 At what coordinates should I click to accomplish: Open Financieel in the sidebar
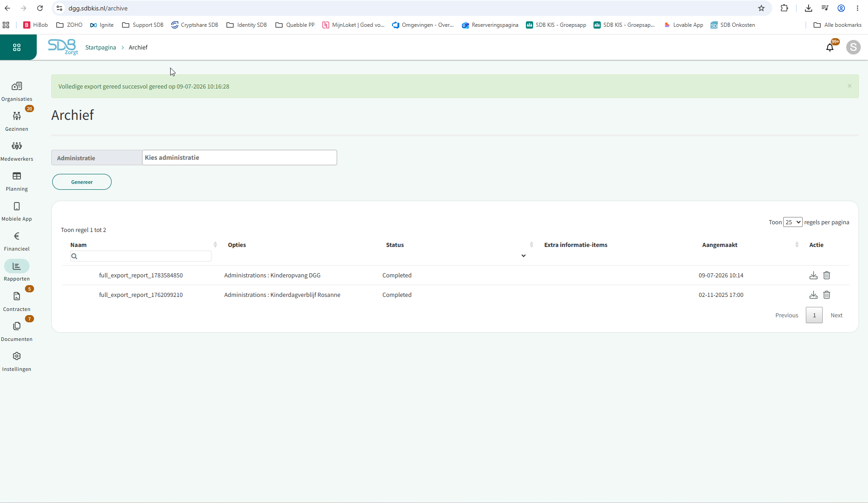click(x=17, y=241)
